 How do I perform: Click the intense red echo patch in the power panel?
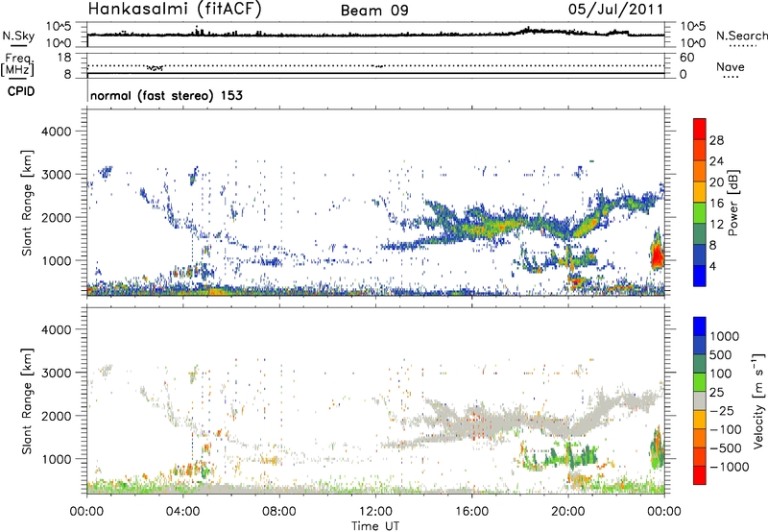(x=658, y=254)
